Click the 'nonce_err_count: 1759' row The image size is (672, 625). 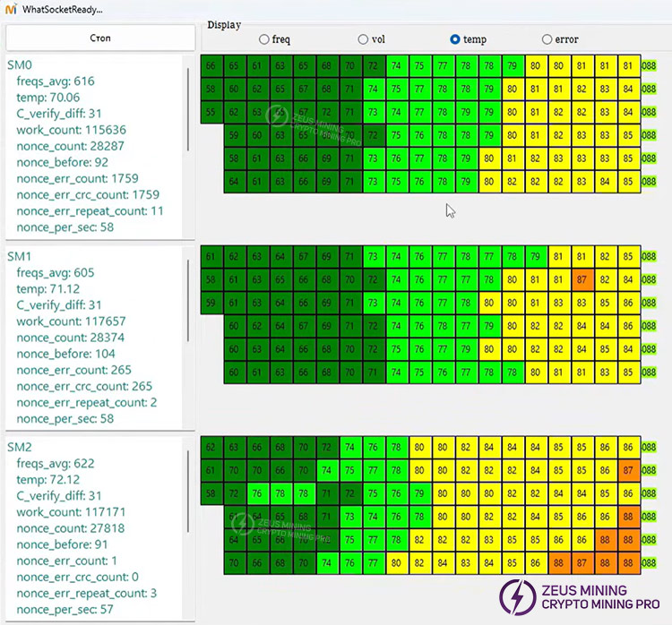pyautogui.click(x=77, y=178)
